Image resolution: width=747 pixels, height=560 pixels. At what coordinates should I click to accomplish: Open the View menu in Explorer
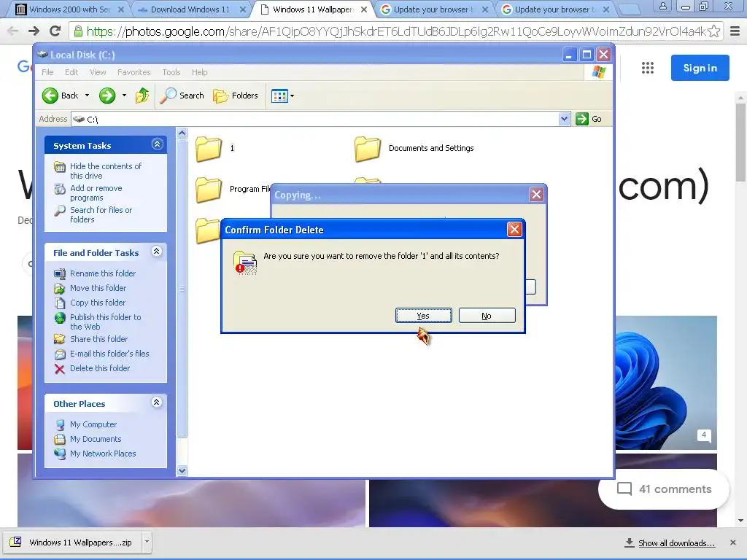[98, 72]
